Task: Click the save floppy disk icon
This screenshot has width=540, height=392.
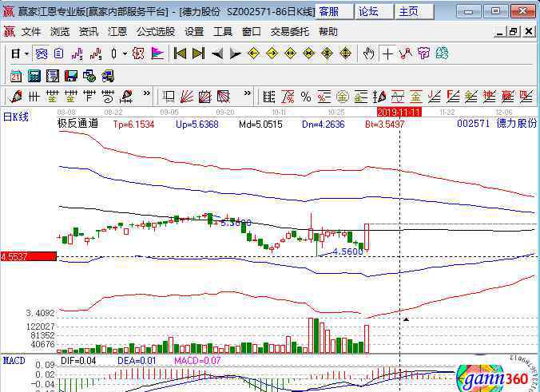Action: pos(71,76)
